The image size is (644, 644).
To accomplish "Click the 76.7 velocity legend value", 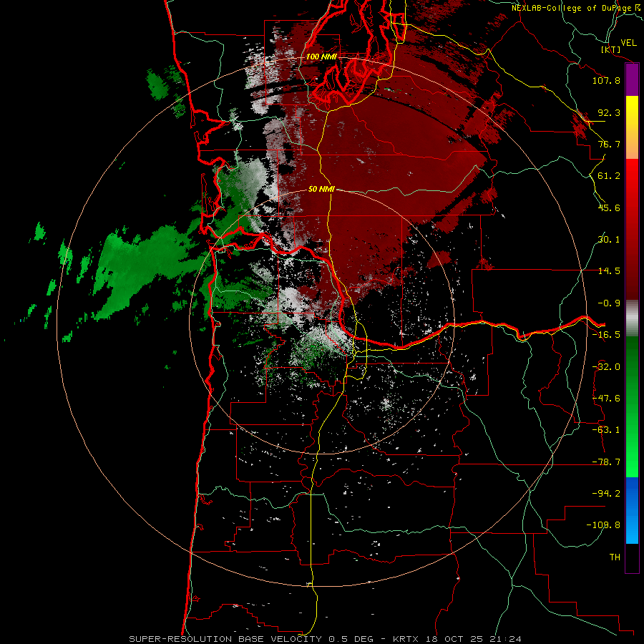I will (x=609, y=144).
